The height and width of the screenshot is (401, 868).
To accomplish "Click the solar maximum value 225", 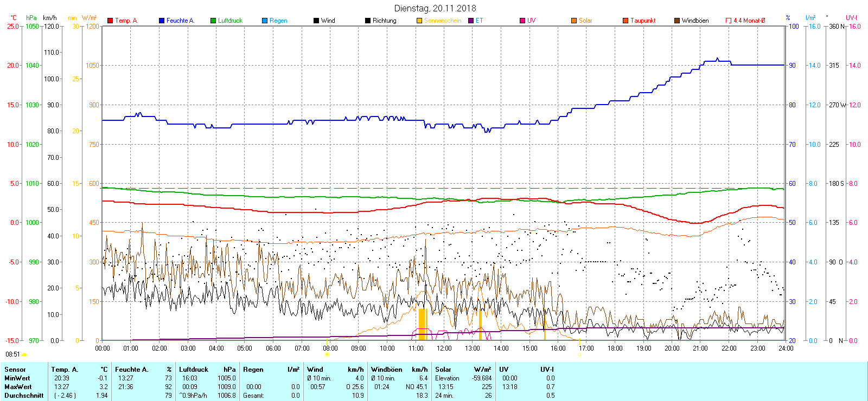I will point(487,387).
